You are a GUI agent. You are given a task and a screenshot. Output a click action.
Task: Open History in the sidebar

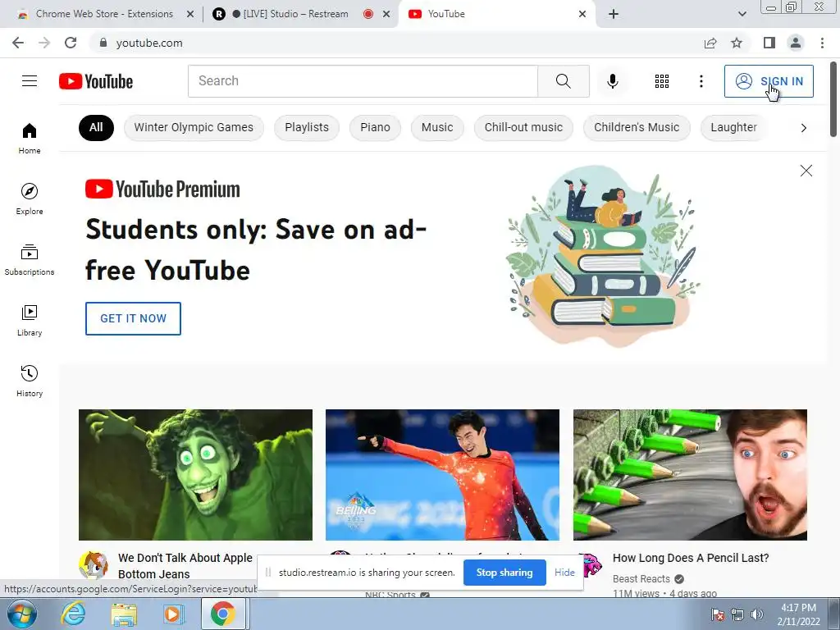(30, 381)
